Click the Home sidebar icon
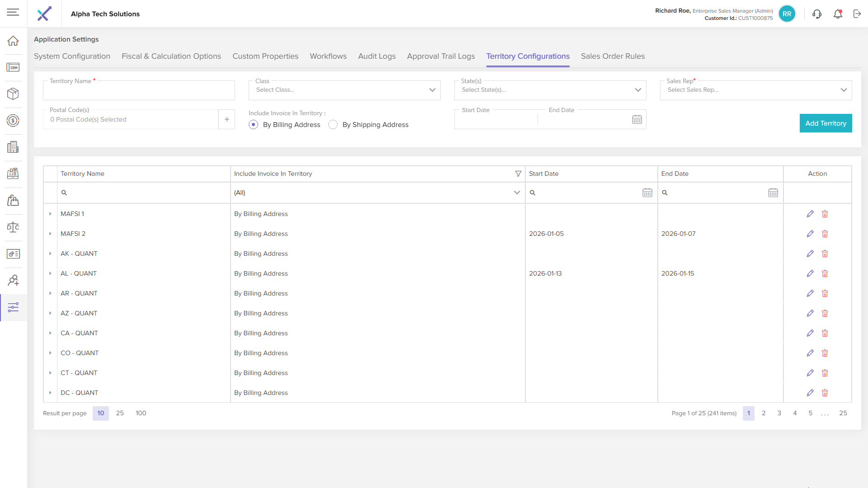This screenshot has width=868, height=488. (x=13, y=41)
